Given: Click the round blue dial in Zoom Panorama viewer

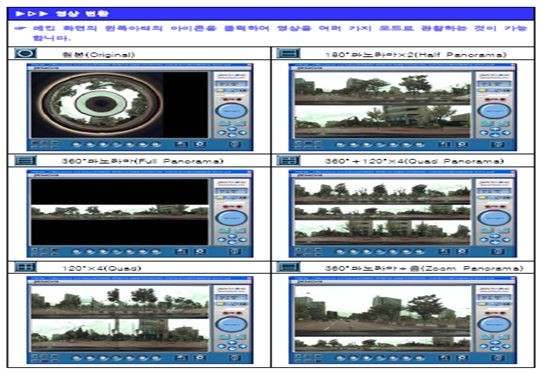Looking at the screenshot, I should click(x=494, y=325).
